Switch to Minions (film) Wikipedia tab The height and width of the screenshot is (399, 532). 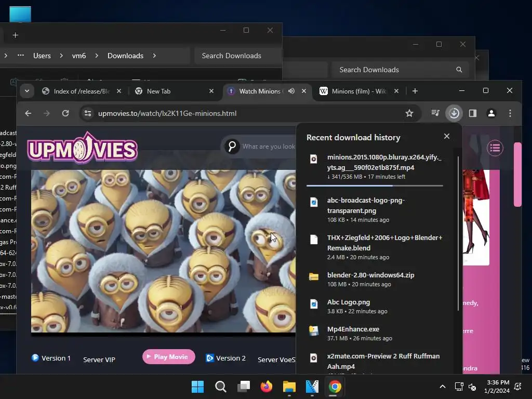pos(358,91)
